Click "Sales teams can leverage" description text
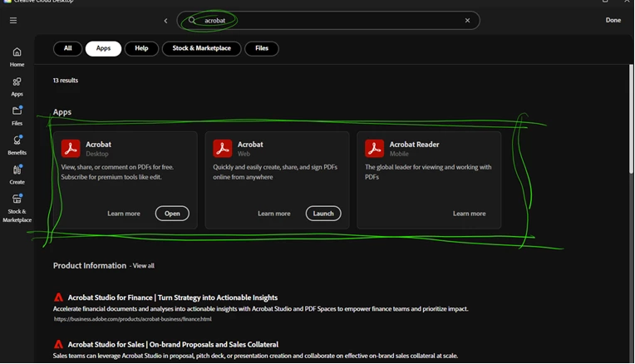This screenshot has width=635, height=364. pos(255,356)
